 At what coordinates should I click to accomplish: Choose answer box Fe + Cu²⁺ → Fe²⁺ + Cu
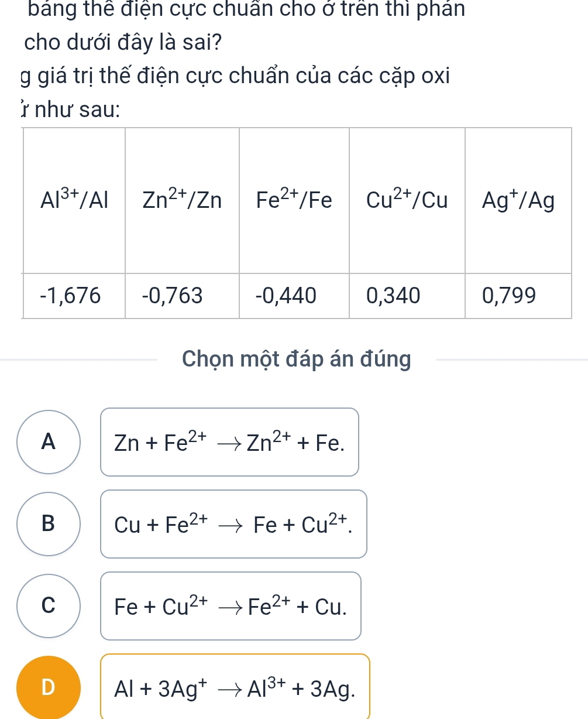coord(231,606)
